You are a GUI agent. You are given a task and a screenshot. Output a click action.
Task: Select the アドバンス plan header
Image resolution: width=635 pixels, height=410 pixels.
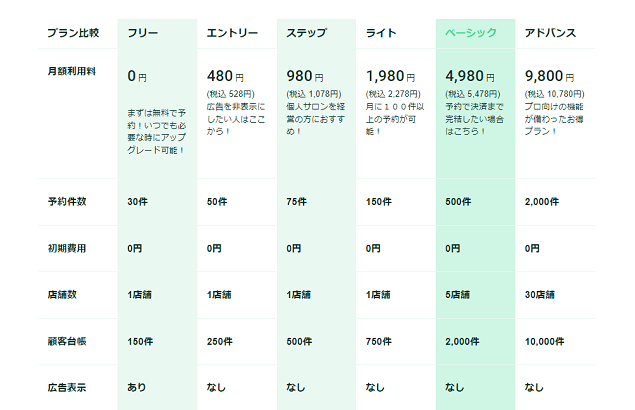coord(550,33)
